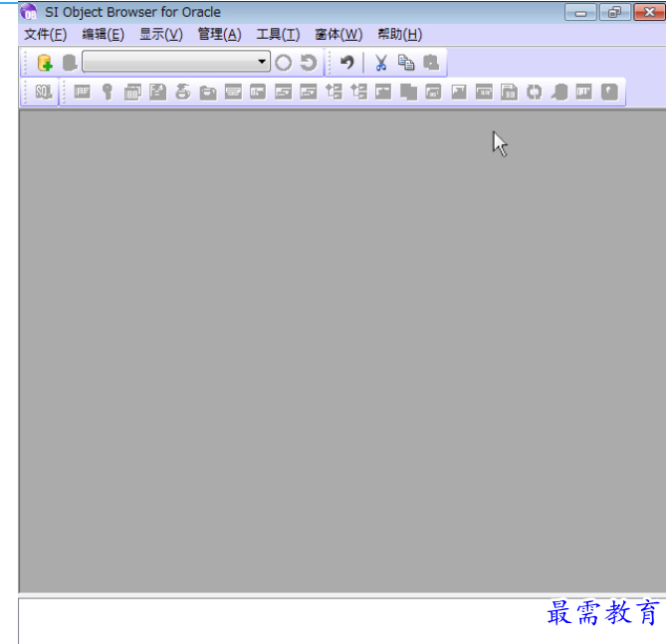Open the SQL execution tool

coord(43,92)
